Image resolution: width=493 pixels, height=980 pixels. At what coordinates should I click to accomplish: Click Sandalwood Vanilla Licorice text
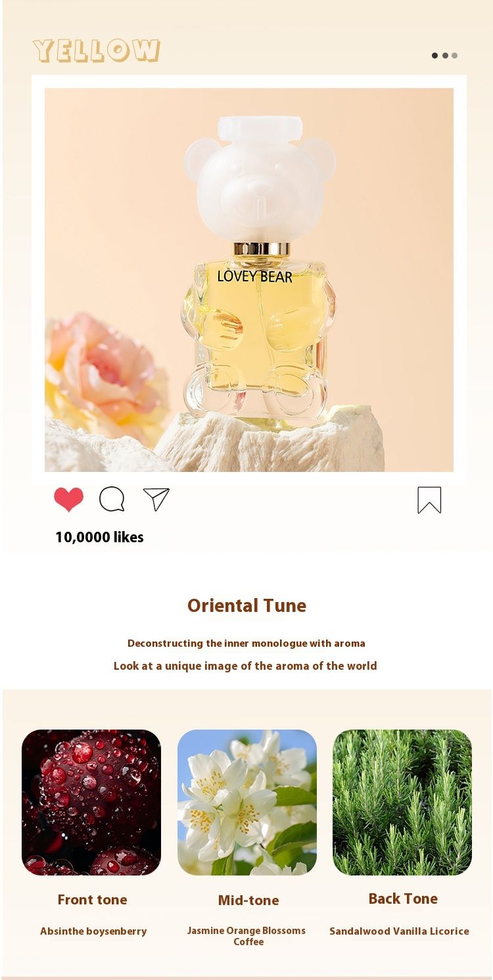click(399, 931)
